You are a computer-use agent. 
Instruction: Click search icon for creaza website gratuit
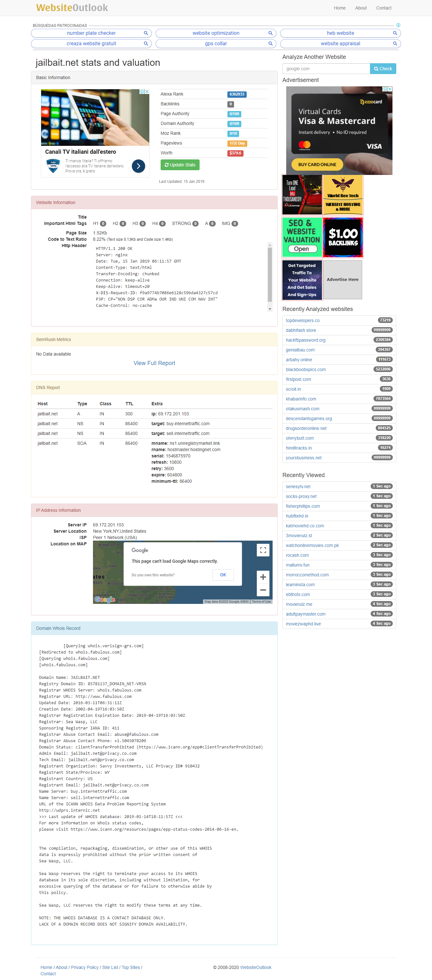[146, 43]
